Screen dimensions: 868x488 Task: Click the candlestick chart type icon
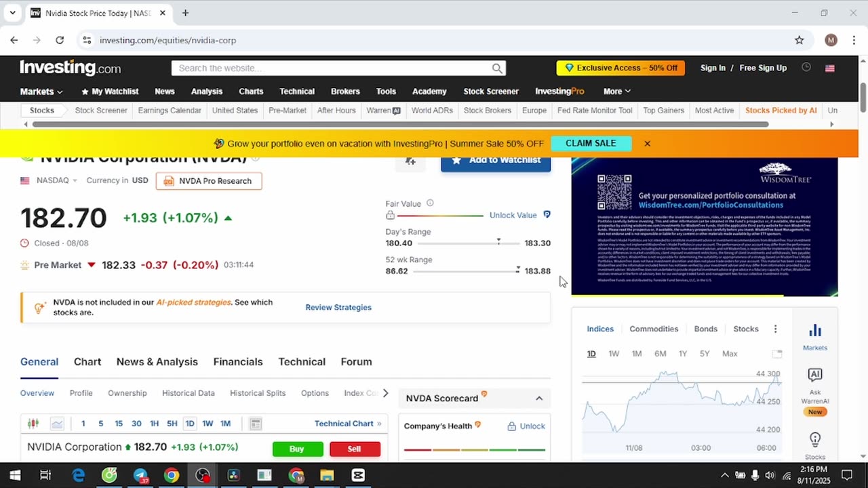pyautogui.click(x=33, y=424)
